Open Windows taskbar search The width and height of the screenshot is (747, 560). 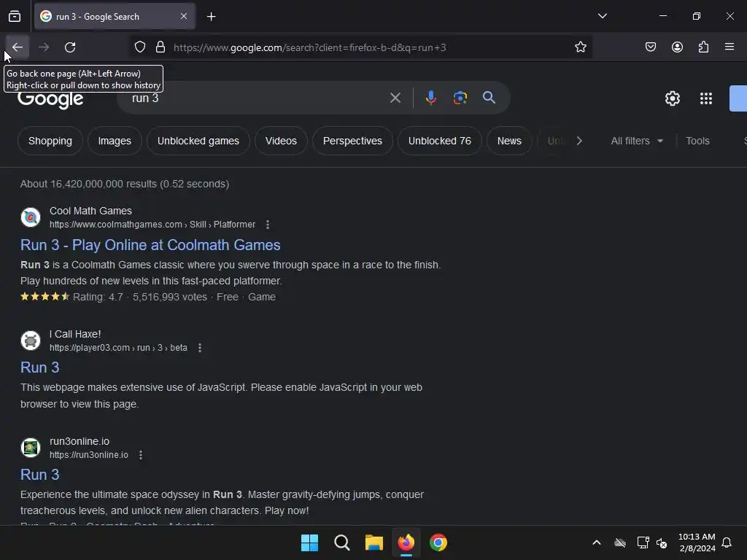341,542
